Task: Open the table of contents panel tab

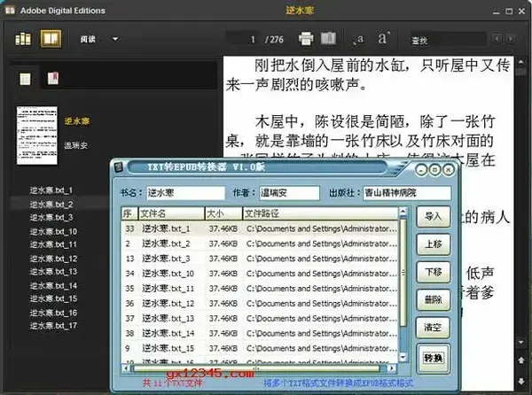Action: [25, 79]
